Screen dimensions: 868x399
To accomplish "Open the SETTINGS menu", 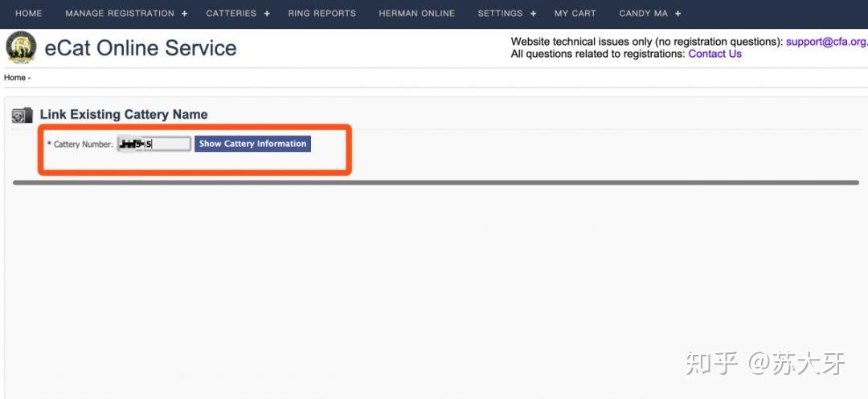I will [x=501, y=14].
